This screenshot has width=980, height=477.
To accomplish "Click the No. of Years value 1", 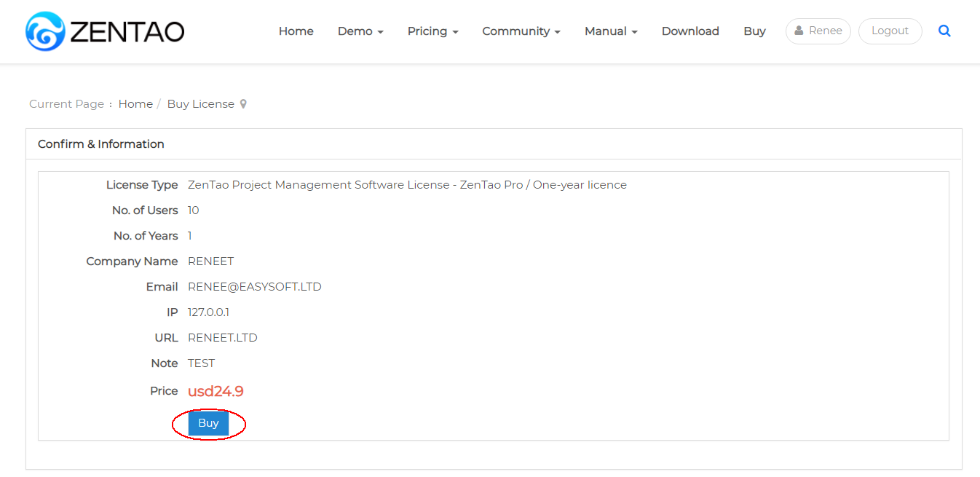I will coord(190,236).
